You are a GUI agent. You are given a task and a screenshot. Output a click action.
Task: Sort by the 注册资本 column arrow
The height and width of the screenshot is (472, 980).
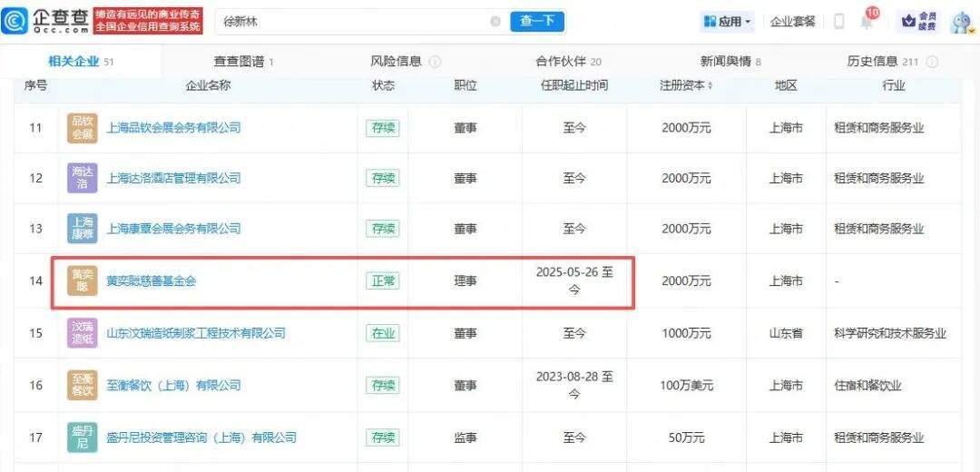coord(710,86)
